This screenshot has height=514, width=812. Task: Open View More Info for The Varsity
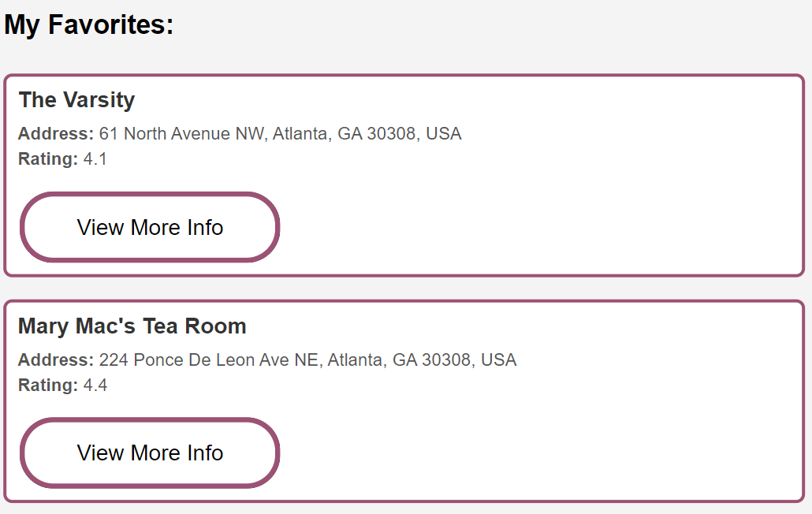pyautogui.click(x=150, y=227)
